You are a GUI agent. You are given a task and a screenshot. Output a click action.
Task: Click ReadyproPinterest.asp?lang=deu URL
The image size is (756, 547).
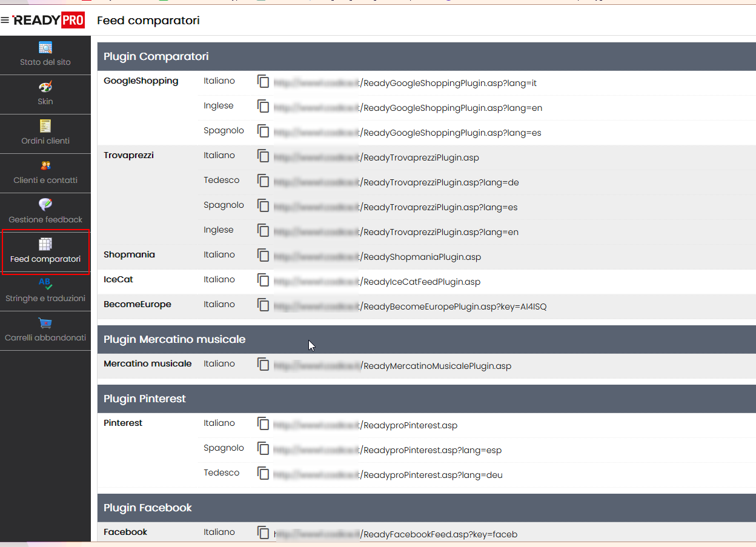coord(388,476)
